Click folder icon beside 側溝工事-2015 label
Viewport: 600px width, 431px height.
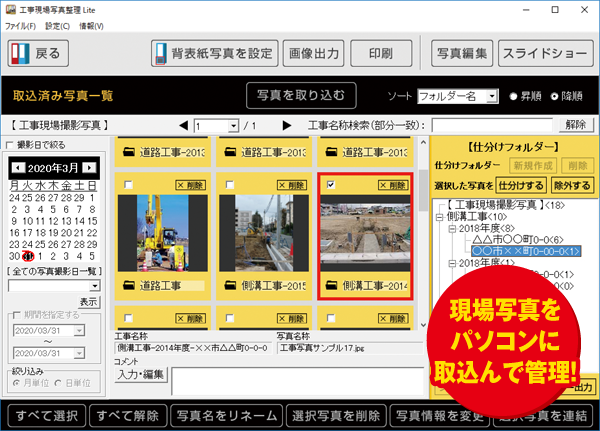pyautogui.click(x=230, y=285)
